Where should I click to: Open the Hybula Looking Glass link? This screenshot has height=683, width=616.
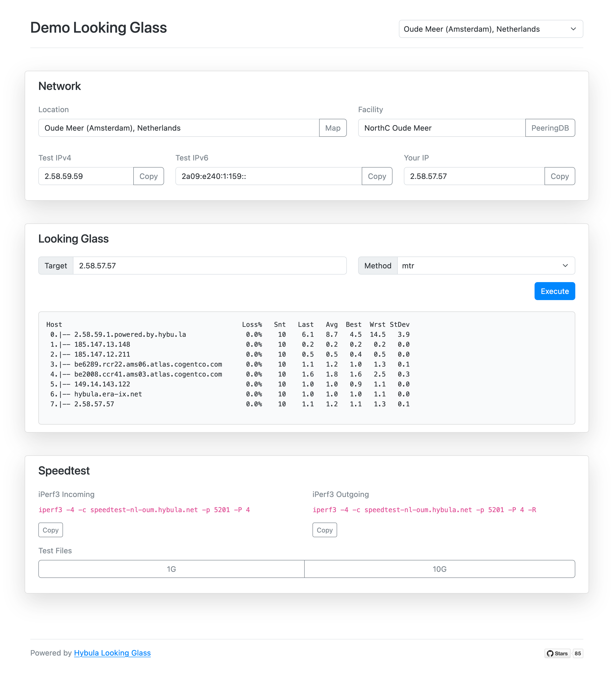pos(112,653)
